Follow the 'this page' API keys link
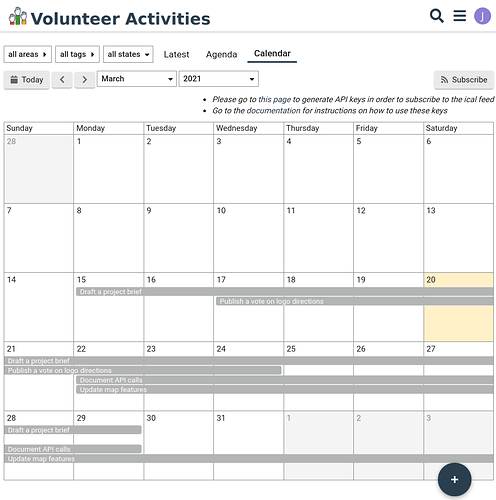The width and height of the screenshot is (496, 500). pyautogui.click(x=275, y=99)
